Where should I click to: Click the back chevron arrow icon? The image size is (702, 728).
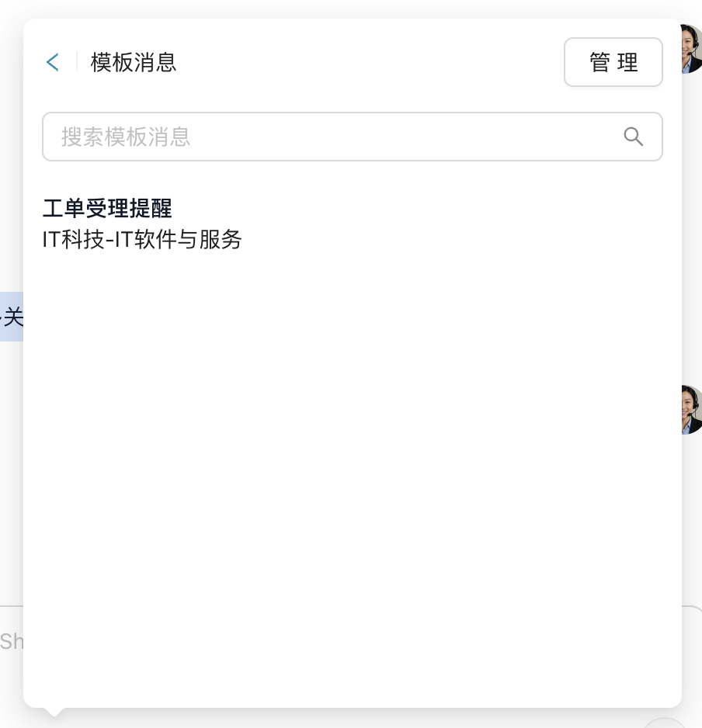coord(52,62)
